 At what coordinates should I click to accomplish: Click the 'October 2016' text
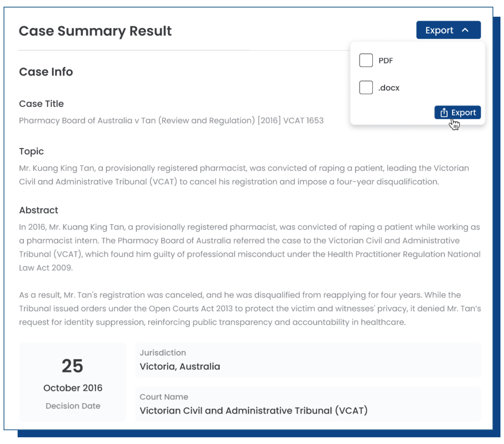73,388
